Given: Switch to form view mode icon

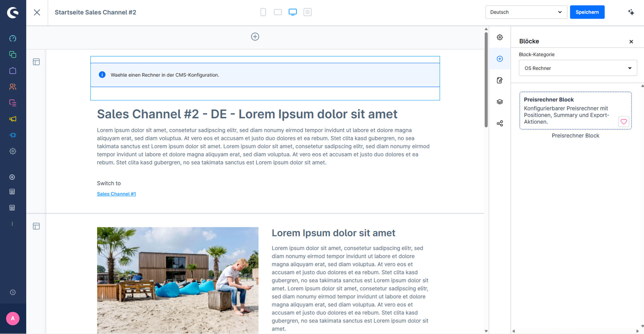Looking at the screenshot, I should tap(307, 12).
